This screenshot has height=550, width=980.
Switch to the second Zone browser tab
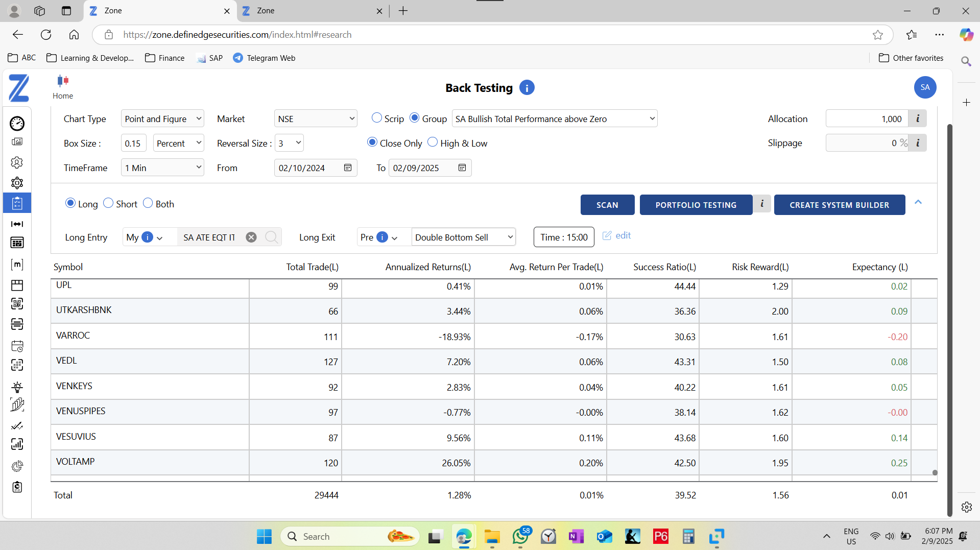[312, 11]
